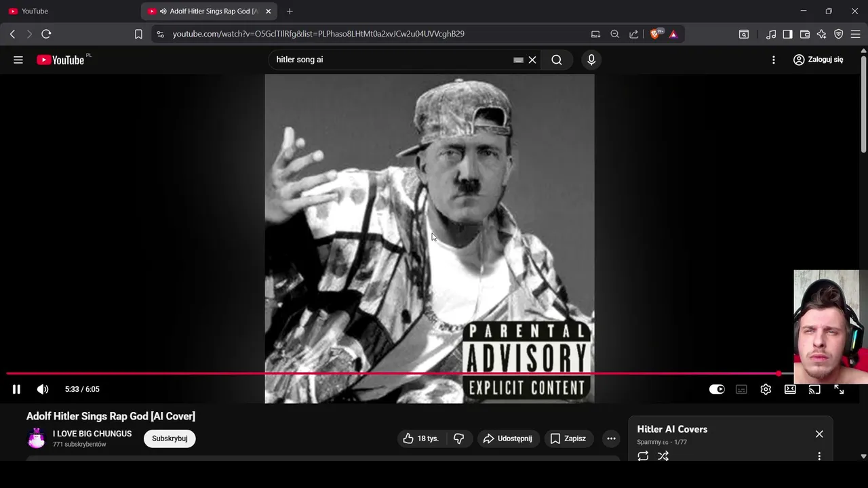Subscribe with the Subskrybuj button
This screenshot has width=868, height=488.
tap(170, 439)
